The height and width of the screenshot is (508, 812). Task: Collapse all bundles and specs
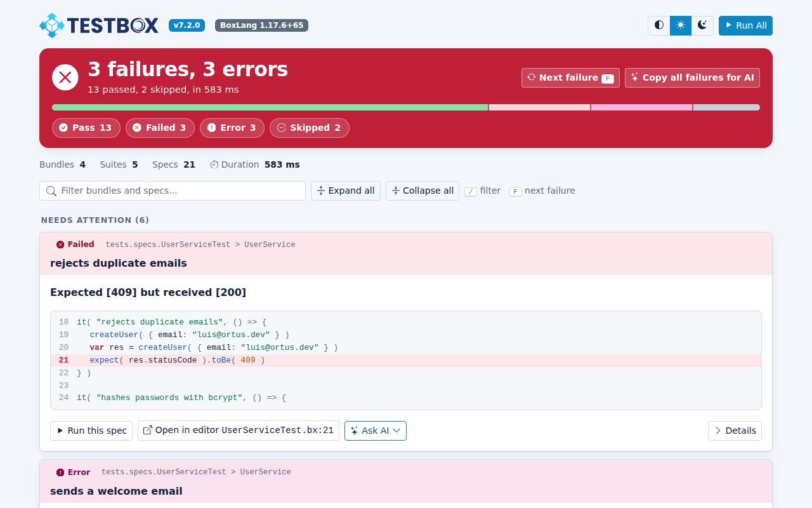pos(422,190)
